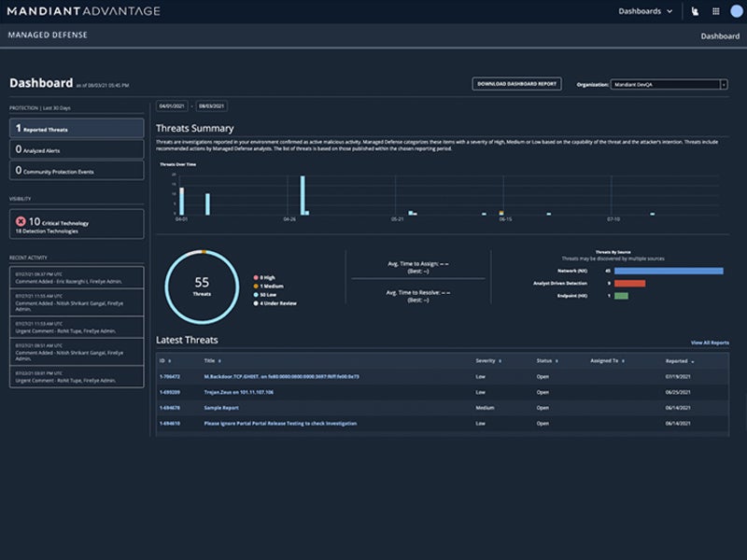Image resolution: width=747 pixels, height=560 pixels.
Task: Open the apps grid icon near the profile avatar
Action: tap(715, 11)
